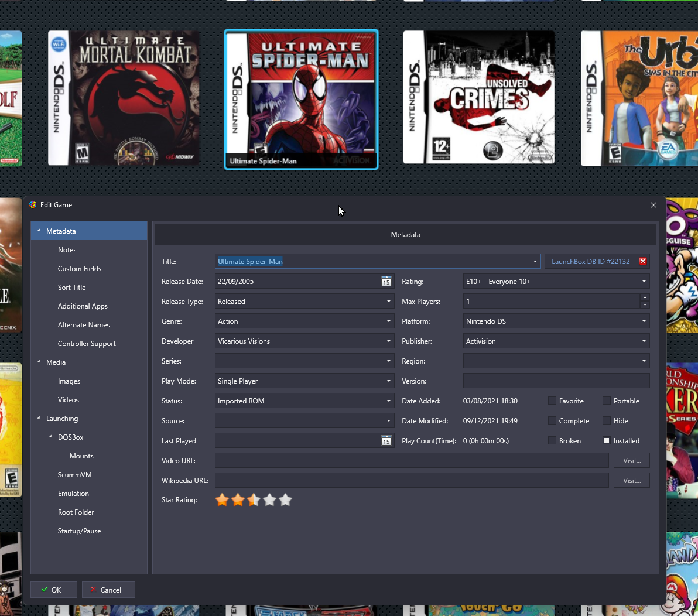Collapse the Media tree section

(x=39, y=362)
